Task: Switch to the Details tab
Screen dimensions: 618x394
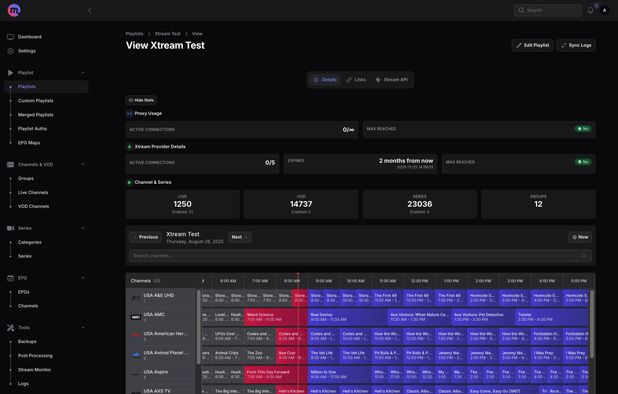Action: [x=325, y=80]
